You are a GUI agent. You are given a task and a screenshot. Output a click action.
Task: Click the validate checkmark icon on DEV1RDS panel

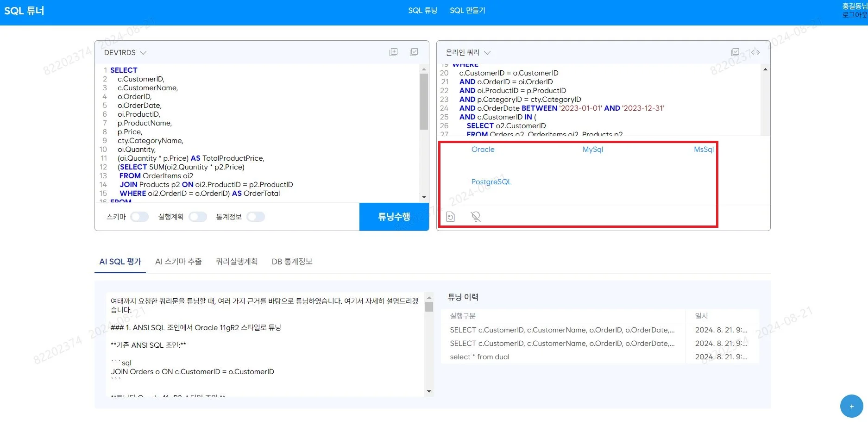(x=414, y=52)
